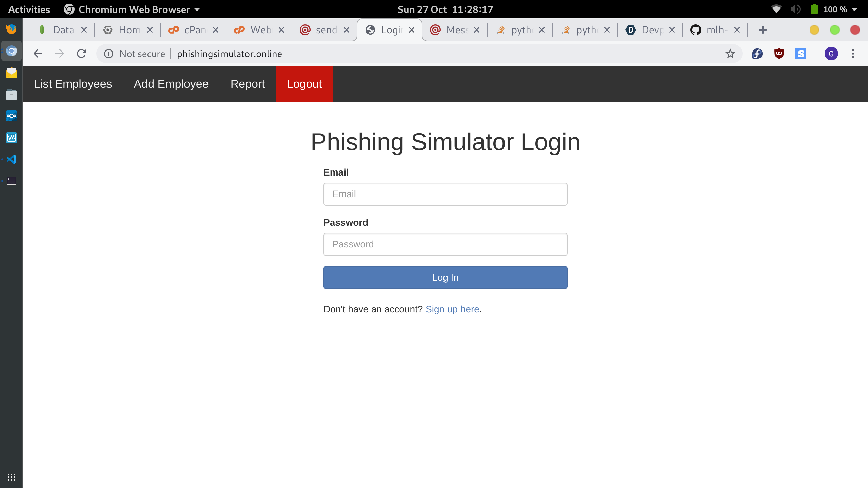Click the back navigation arrow
Viewport: 868px width, 488px height.
[x=38, y=54]
